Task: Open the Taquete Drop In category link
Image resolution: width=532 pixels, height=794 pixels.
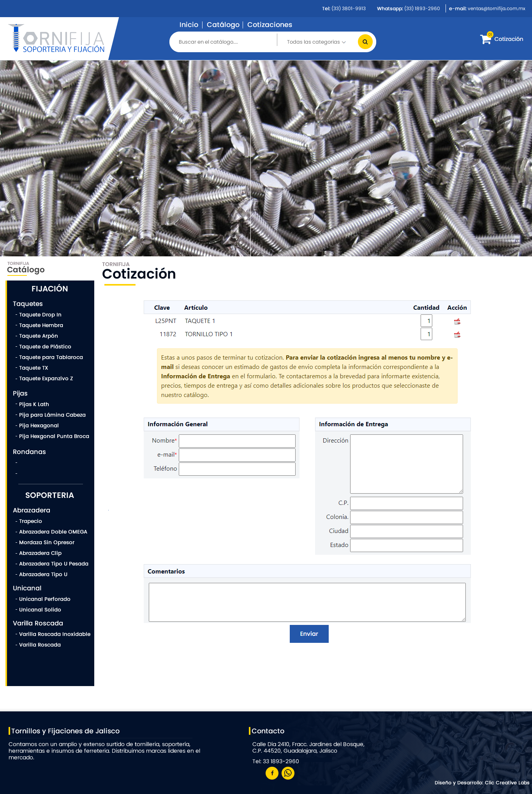Action: tap(40, 315)
